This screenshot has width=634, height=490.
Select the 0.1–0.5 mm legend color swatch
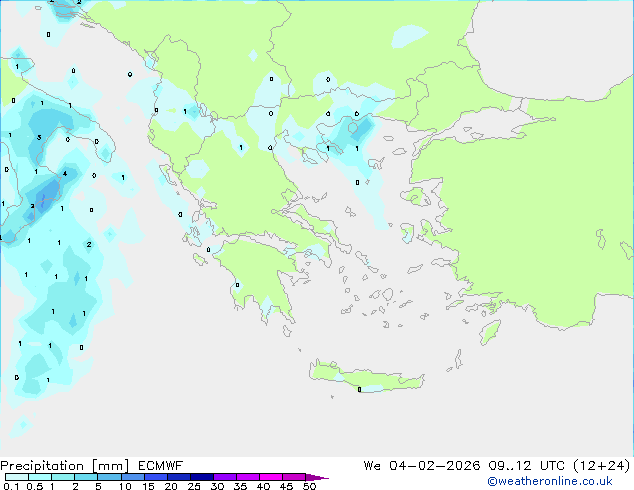tap(17, 477)
